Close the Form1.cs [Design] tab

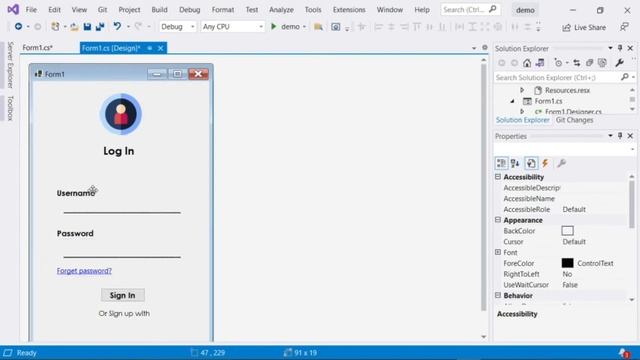161,48
